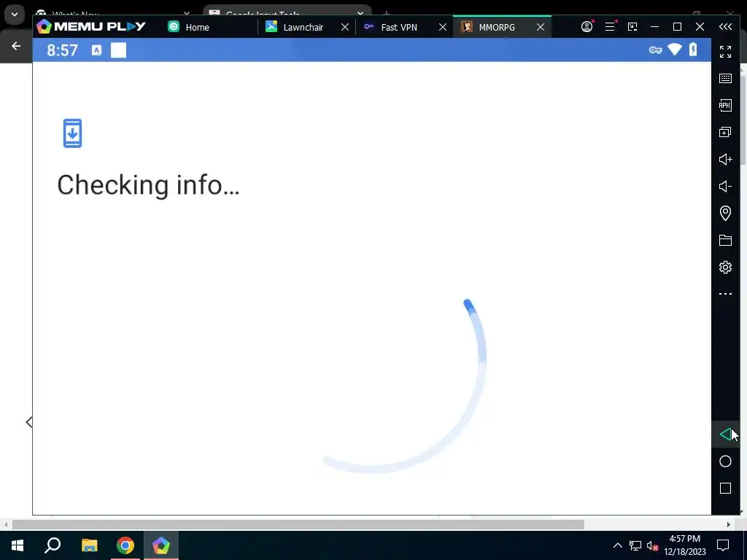
Task: Open Google Chrome from taskbar
Action: 125,545
